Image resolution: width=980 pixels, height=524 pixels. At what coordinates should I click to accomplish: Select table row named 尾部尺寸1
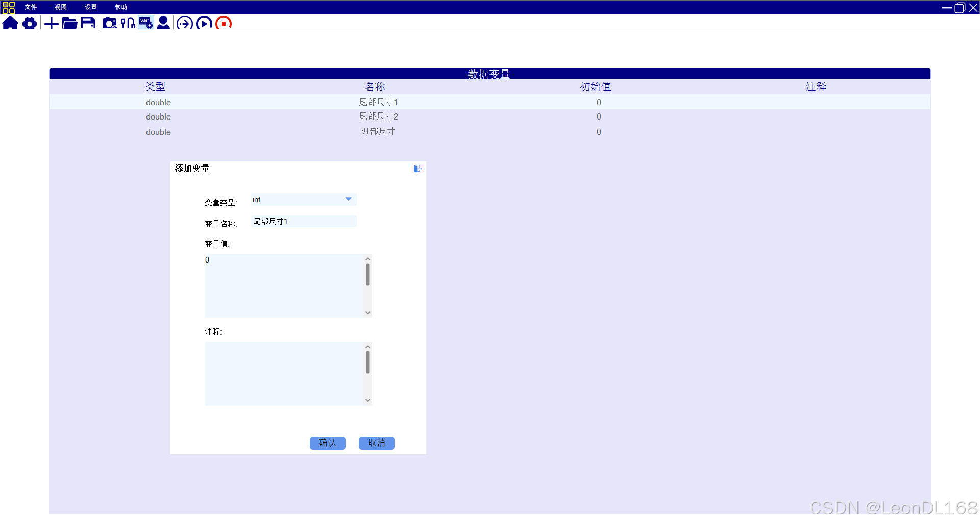[x=490, y=102]
